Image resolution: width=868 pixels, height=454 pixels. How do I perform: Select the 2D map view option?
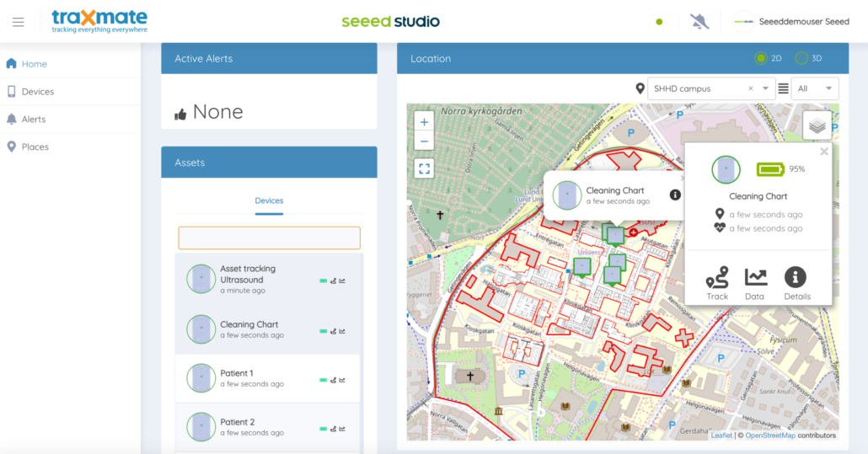(761, 59)
